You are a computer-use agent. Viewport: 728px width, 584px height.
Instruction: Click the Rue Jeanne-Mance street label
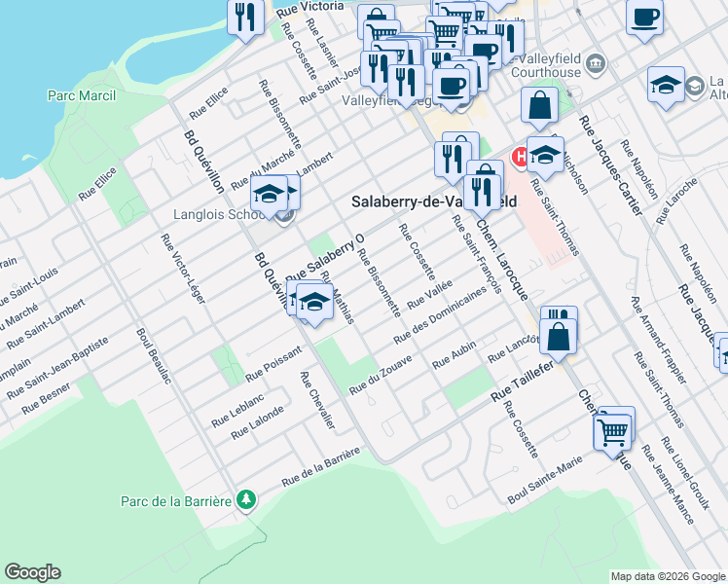tap(668, 485)
